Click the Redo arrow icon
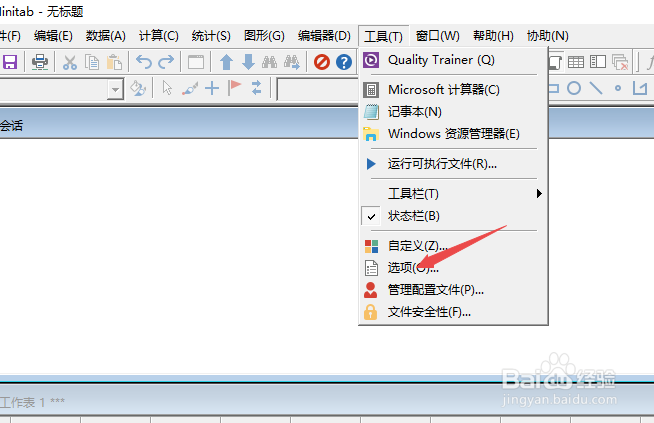654x423 pixels. [166, 62]
